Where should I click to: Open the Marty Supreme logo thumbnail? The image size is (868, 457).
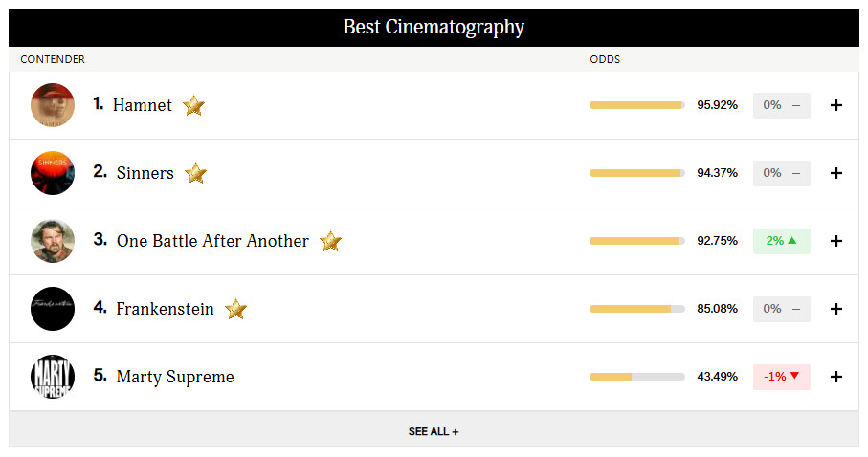coord(53,377)
